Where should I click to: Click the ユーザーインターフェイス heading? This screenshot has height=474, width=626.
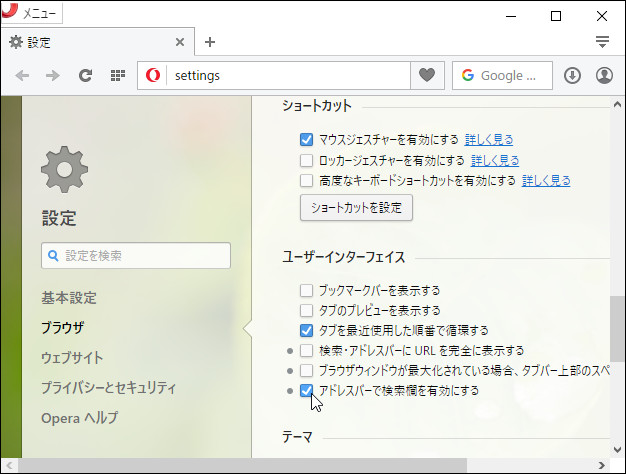(344, 257)
